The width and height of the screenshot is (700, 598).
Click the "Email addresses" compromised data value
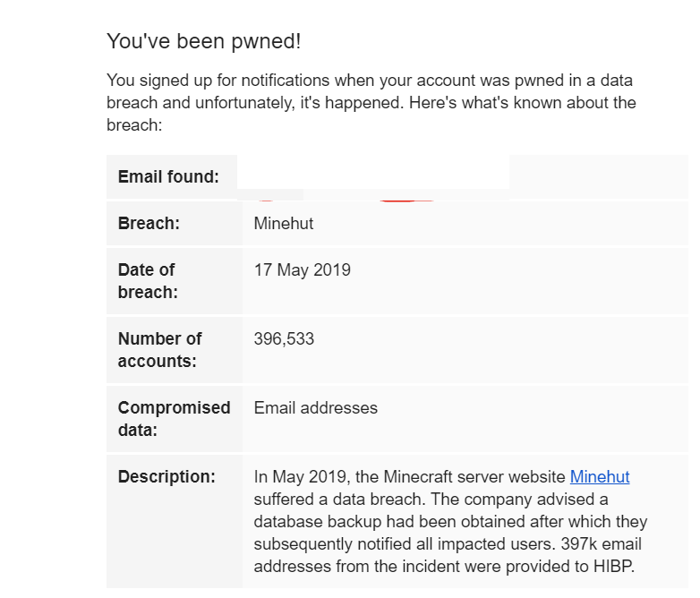point(316,408)
